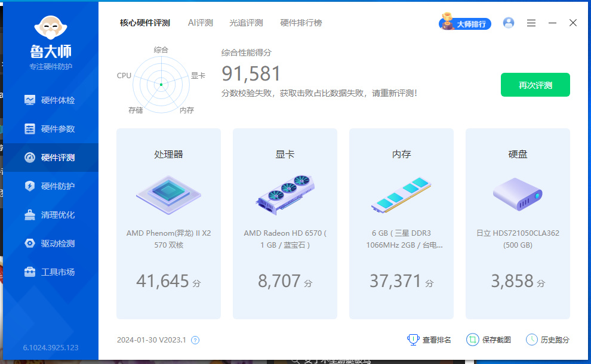Click the 91,581 overall score
Viewport: 591px width, 364px height.
(251, 73)
